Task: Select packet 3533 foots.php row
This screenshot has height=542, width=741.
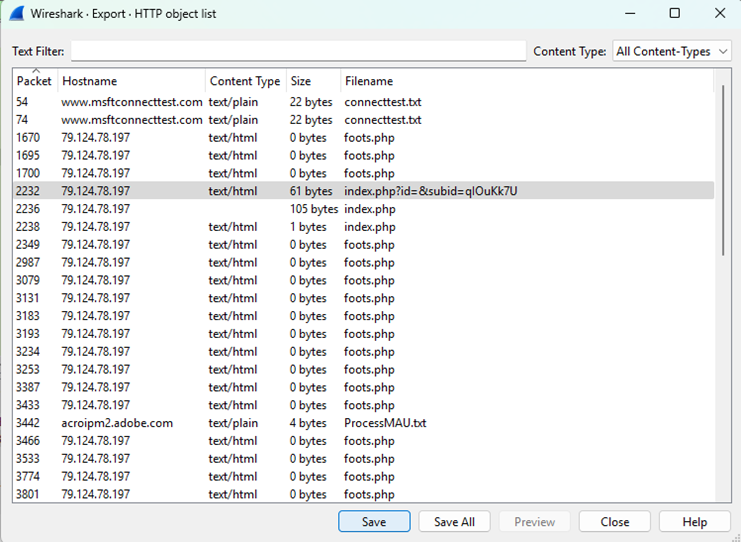Action: tap(363, 459)
